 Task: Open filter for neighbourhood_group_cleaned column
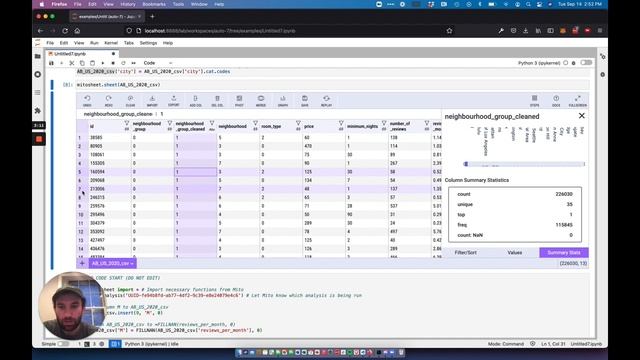point(212,123)
